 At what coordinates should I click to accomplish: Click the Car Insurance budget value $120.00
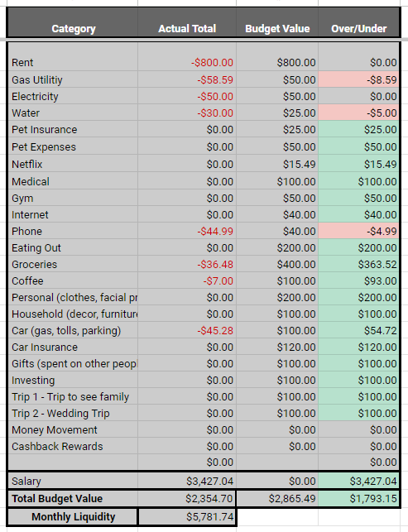[277, 347]
